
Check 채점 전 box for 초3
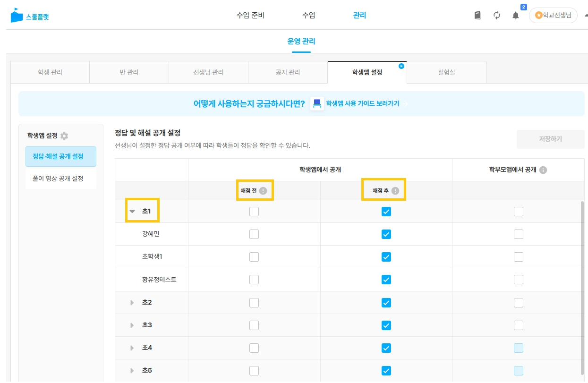(x=254, y=325)
